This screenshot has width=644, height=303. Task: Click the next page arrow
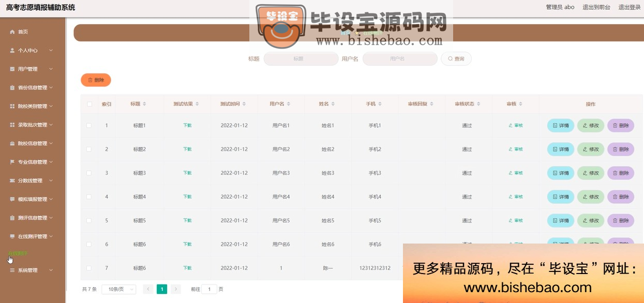point(176,290)
